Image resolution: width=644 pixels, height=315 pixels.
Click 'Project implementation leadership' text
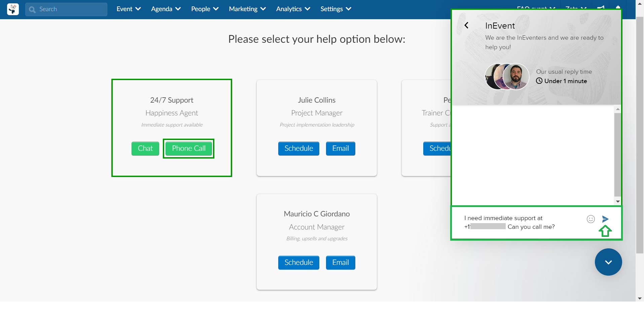pyautogui.click(x=317, y=125)
